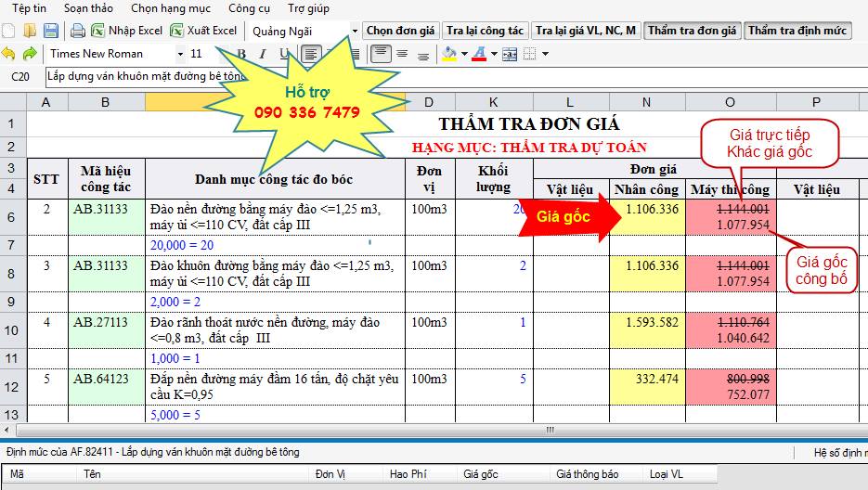
Task: Open the borders dropdown arrow
Action: click(545, 54)
